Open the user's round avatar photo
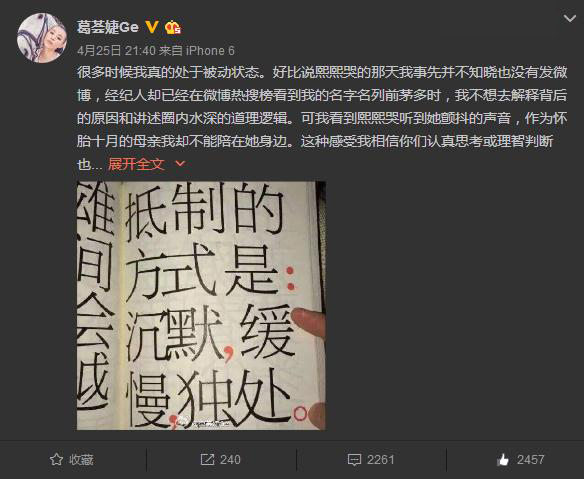 [x=42, y=38]
